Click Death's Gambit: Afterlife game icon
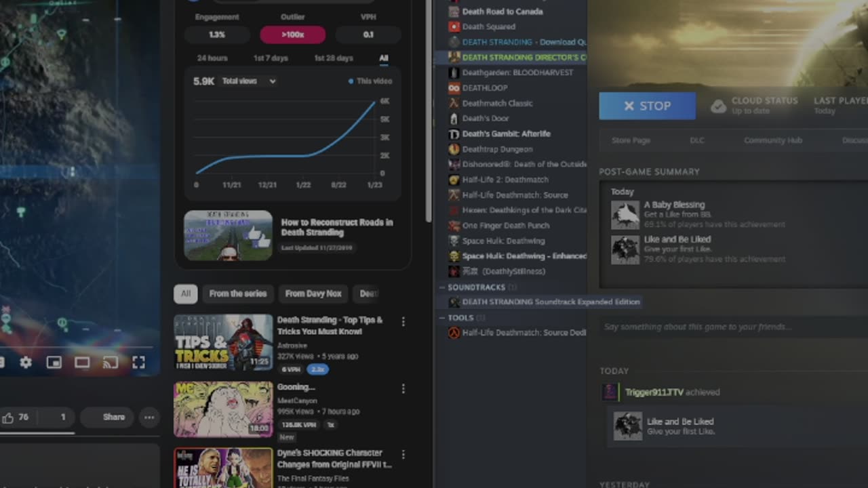This screenshot has height=488, width=868. tap(454, 134)
